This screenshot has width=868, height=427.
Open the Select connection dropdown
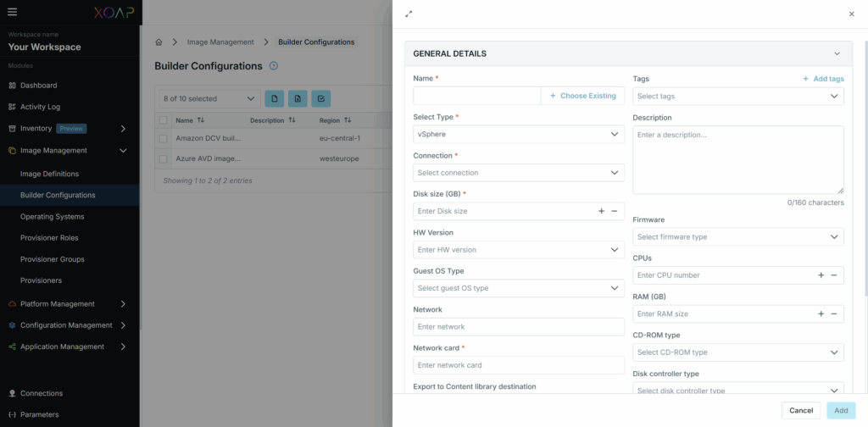coord(519,173)
